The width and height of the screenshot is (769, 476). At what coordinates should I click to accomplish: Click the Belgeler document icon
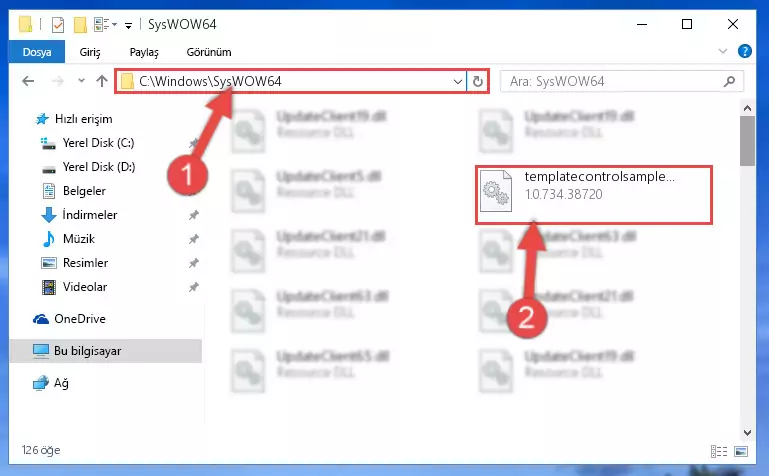pos(49,191)
